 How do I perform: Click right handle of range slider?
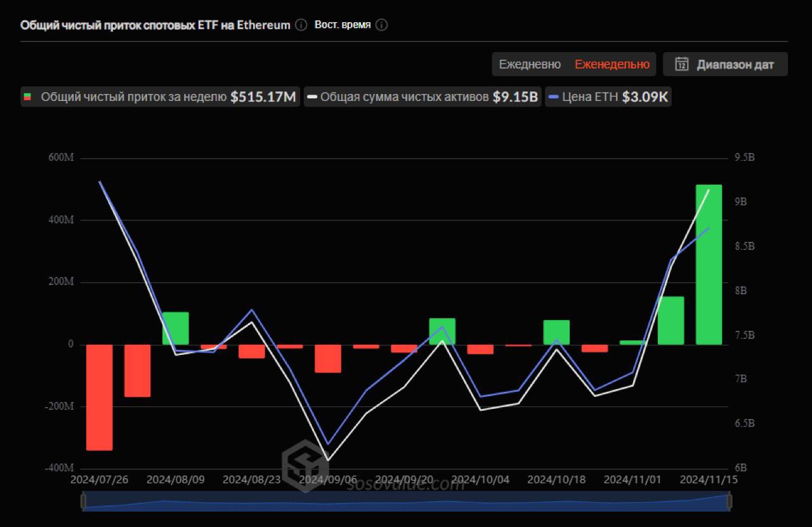point(730,501)
